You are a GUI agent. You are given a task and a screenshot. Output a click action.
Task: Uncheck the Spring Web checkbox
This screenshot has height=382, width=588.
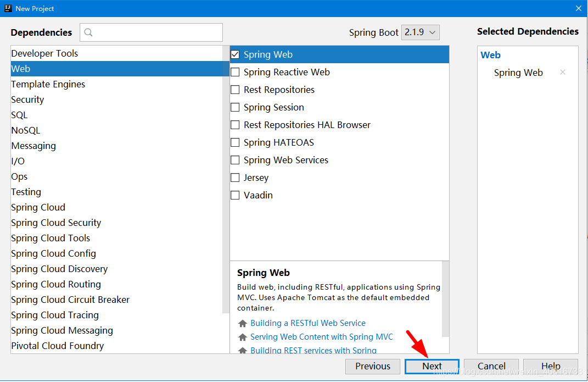[235, 54]
